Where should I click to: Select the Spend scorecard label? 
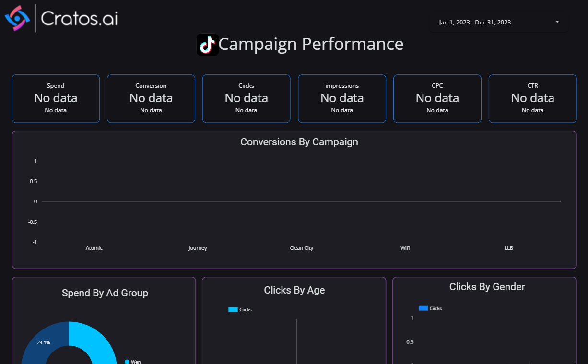pos(56,86)
